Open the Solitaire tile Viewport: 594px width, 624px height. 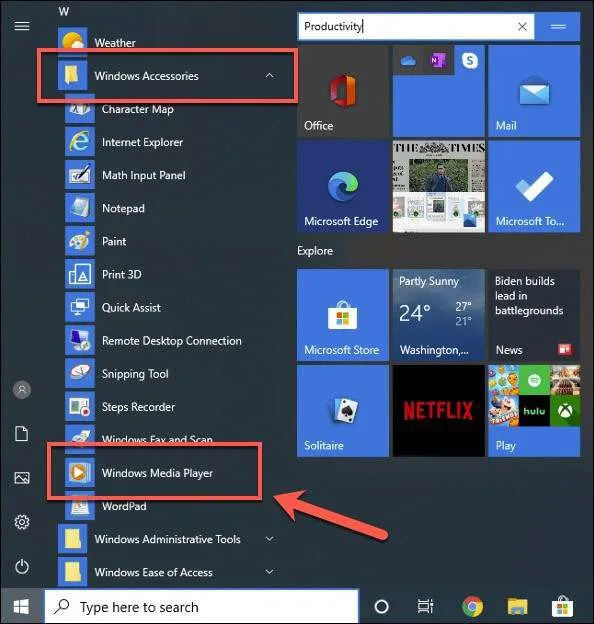343,411
